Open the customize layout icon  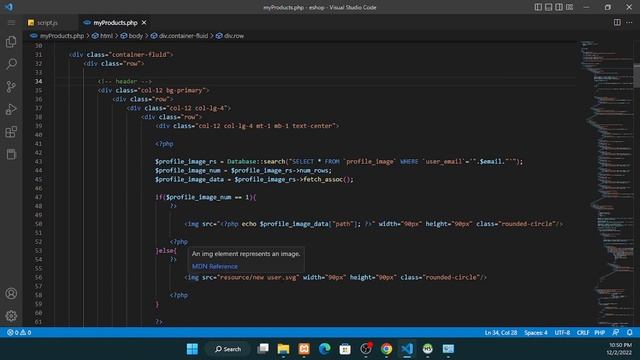569,7
